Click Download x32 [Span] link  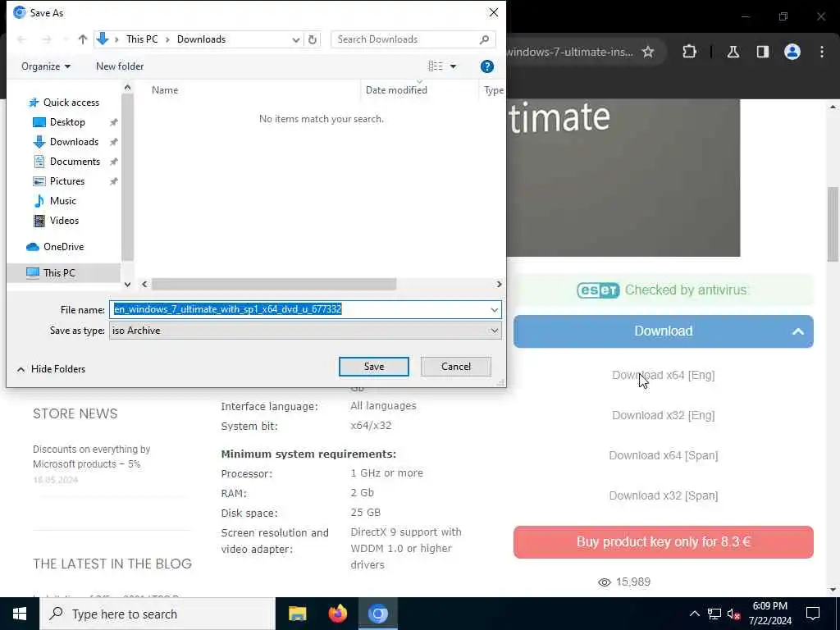pos(663,495)
